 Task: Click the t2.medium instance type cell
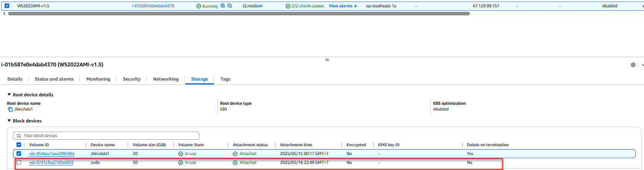[x=252, y=6]
